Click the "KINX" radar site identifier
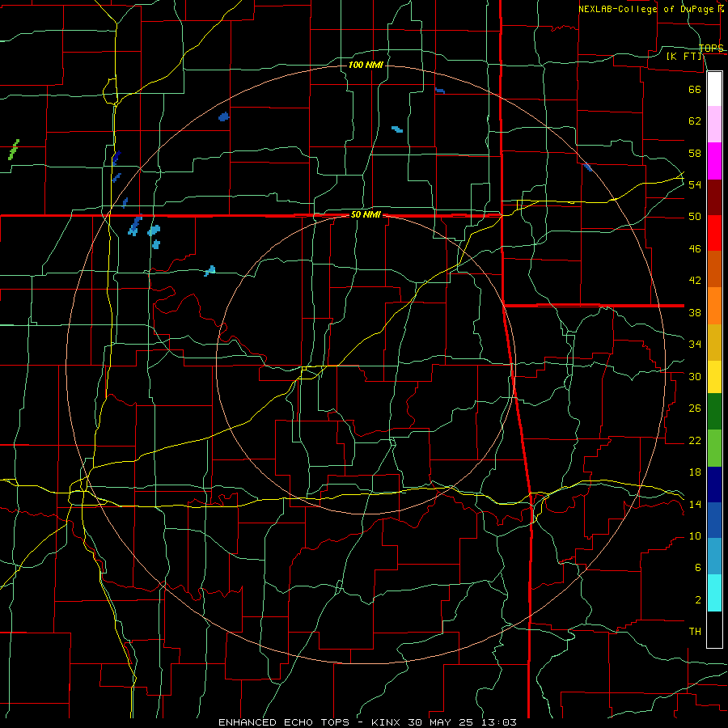This screenshot has width=728, height=728. pyautogui.click(x=385, y=722)
